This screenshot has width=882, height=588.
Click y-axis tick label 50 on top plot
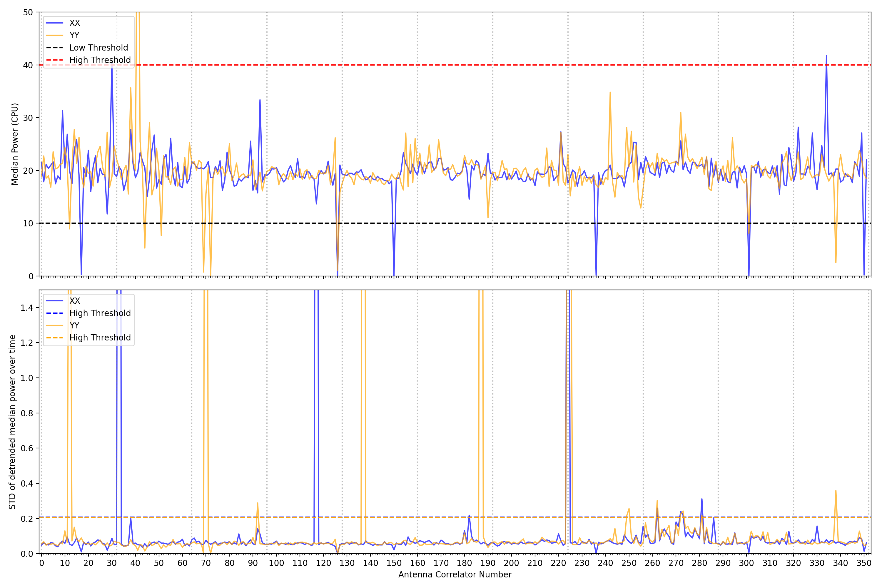tap(28, 12)
